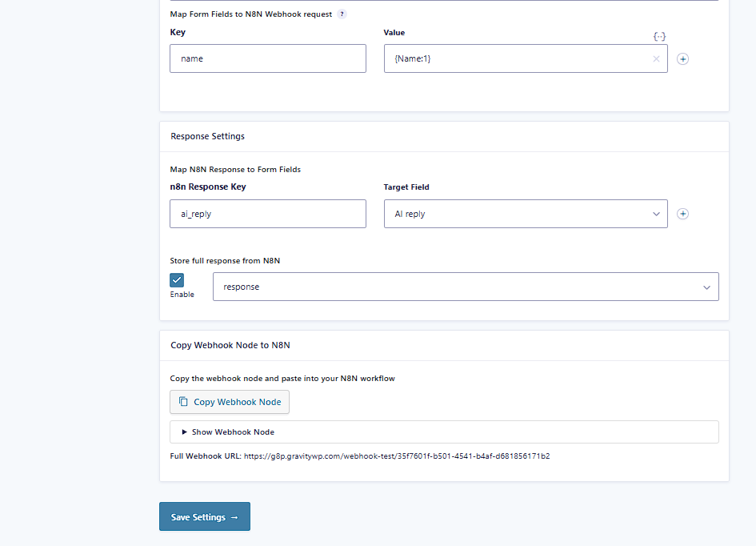This screenshot has height=546, width=756.
Task: Add another N8N response mapping row
Action: pos(682,214)
